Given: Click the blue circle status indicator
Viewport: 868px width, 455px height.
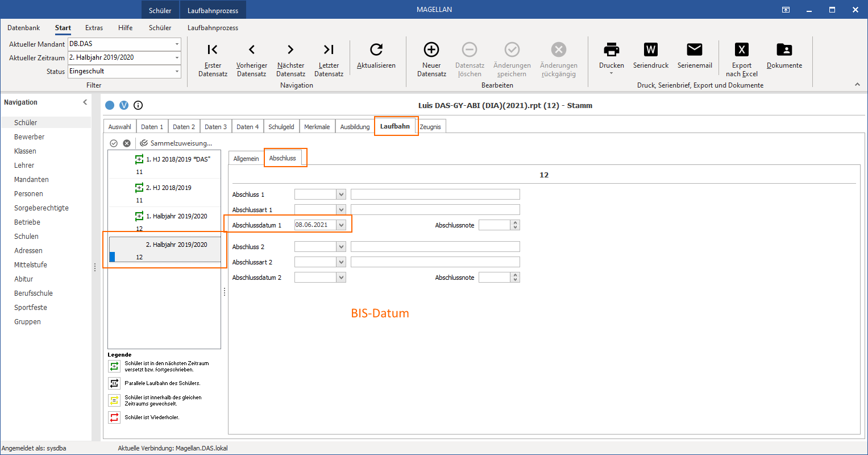Looking at the screenshot, I should [x=110, y=105].
